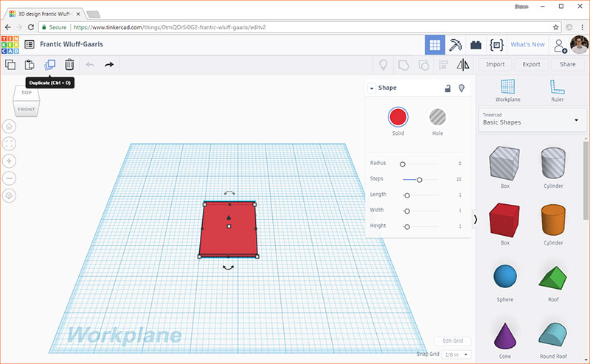The width and height of the screenshot is (590, 364).
Task: Click the Home view button
Action: [x=9, y=126]
